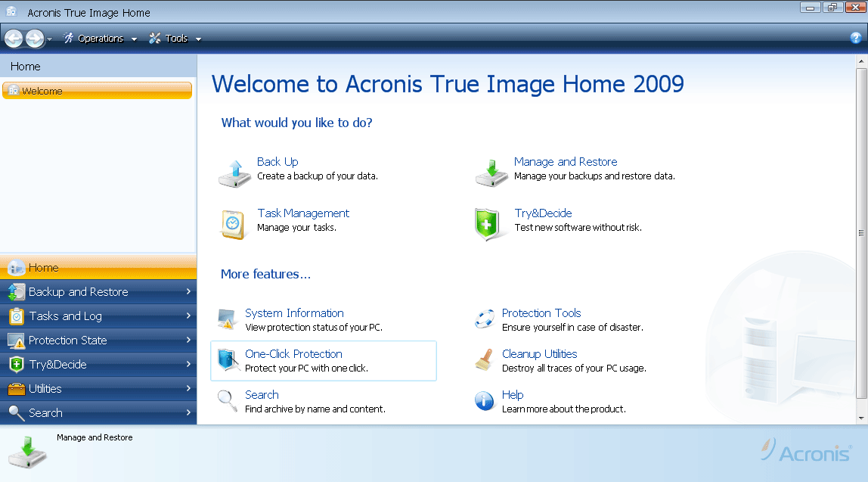Image resolution: width=868 pixels, height=482 pixels.
Task: Open the Task Management link
Action: [x=303, y=213]
